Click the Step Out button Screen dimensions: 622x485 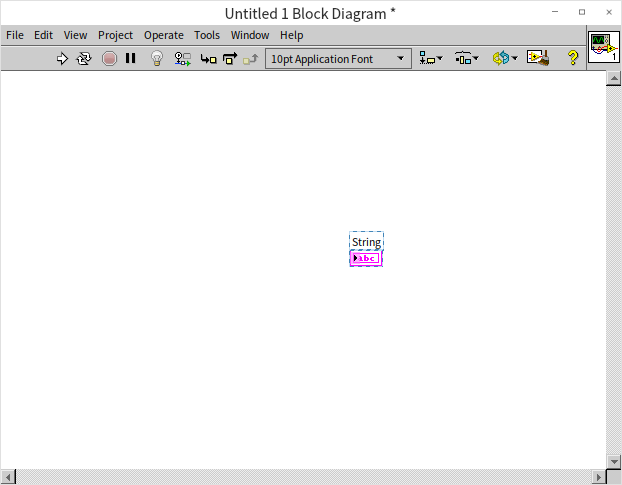tap(250, 59)
